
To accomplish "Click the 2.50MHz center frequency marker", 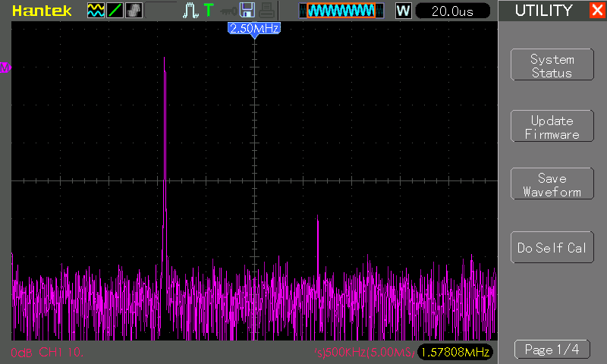I will click(x=254, y=28).
